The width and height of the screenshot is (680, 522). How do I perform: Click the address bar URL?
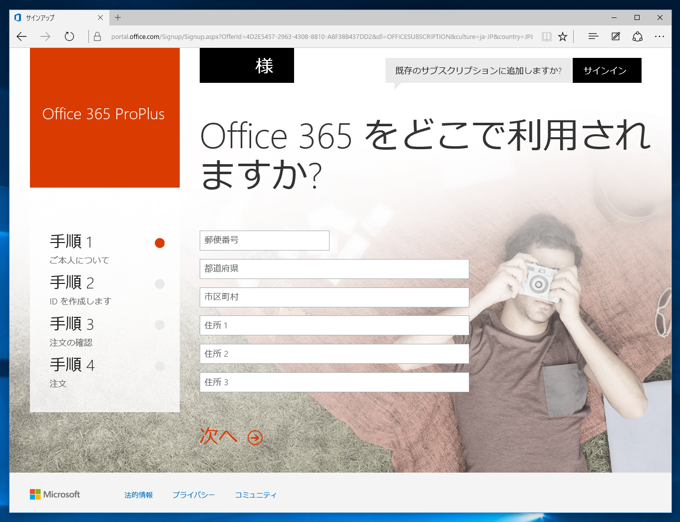coord(321,37)
